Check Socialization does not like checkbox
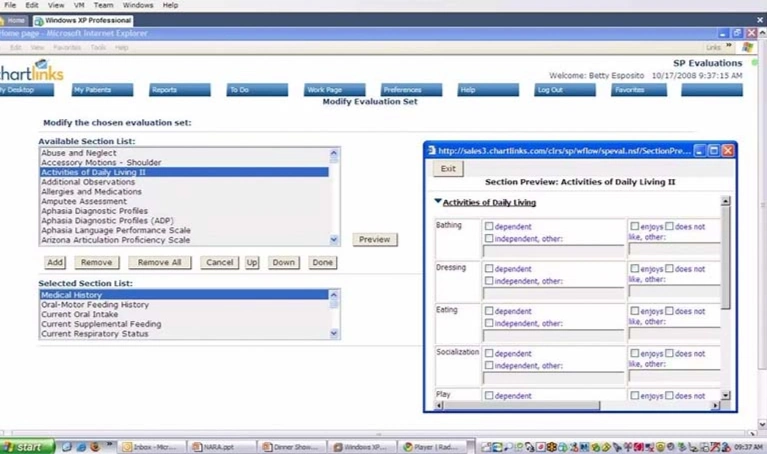767x454 pixels. click(x=669, y=353)
